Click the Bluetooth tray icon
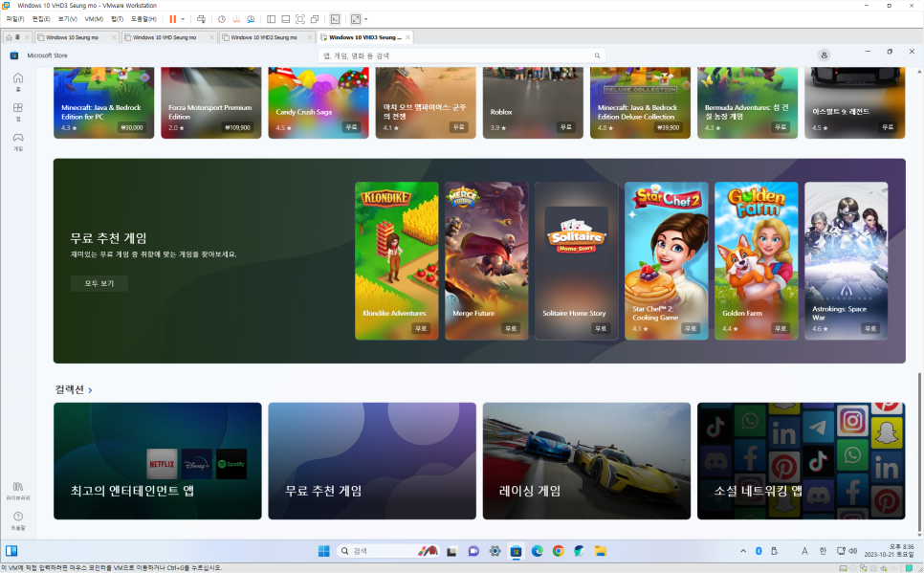 click(x=759, y=551)
